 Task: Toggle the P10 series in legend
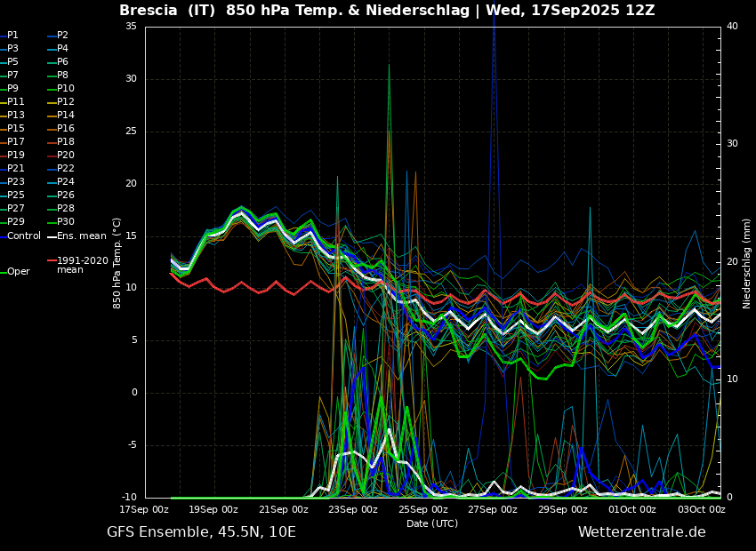66,89
